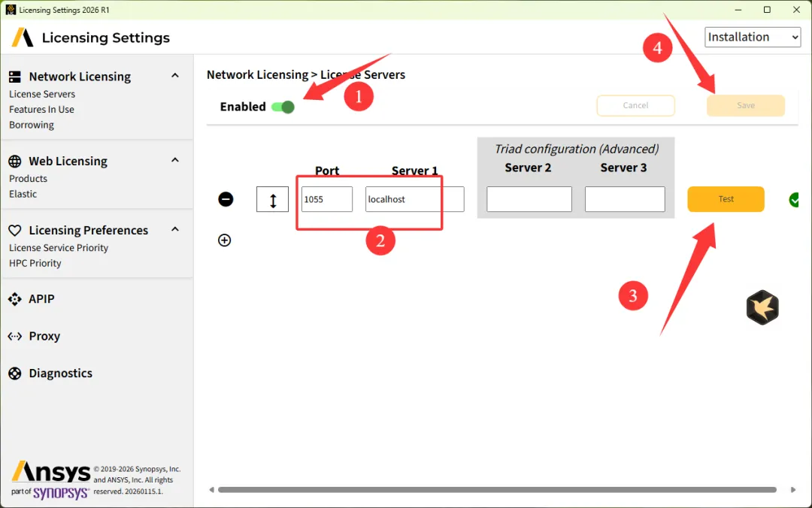Click the horizontal scrollbar thumb
The width and height of the screenshot is (812, 508).
[497, 489]
